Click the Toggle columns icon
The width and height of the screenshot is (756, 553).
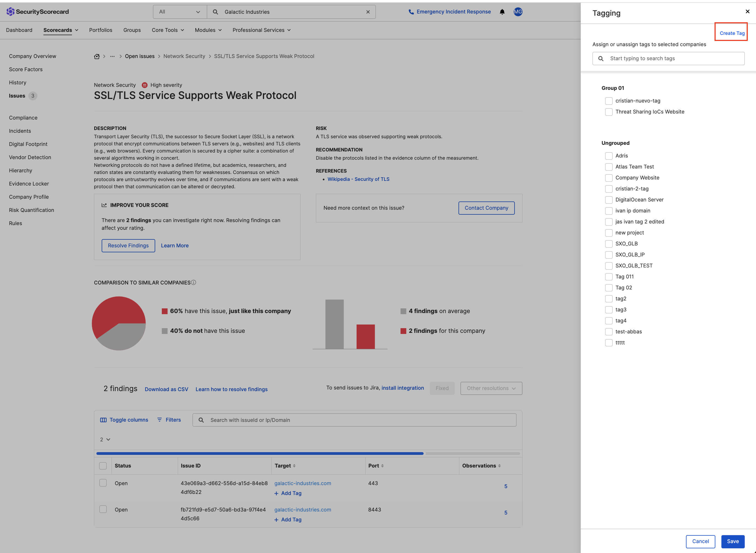pyautogui.click(x=103, y=420)
